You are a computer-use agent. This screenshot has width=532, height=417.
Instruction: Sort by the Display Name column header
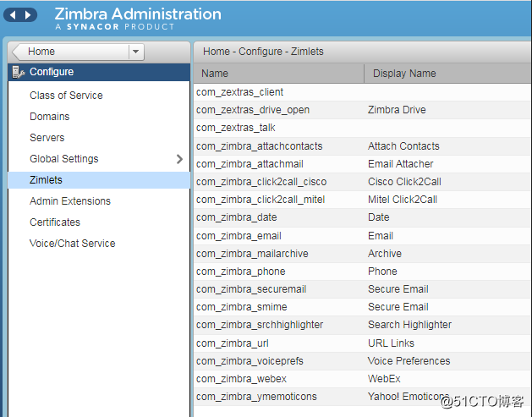[x=448, y=74]
